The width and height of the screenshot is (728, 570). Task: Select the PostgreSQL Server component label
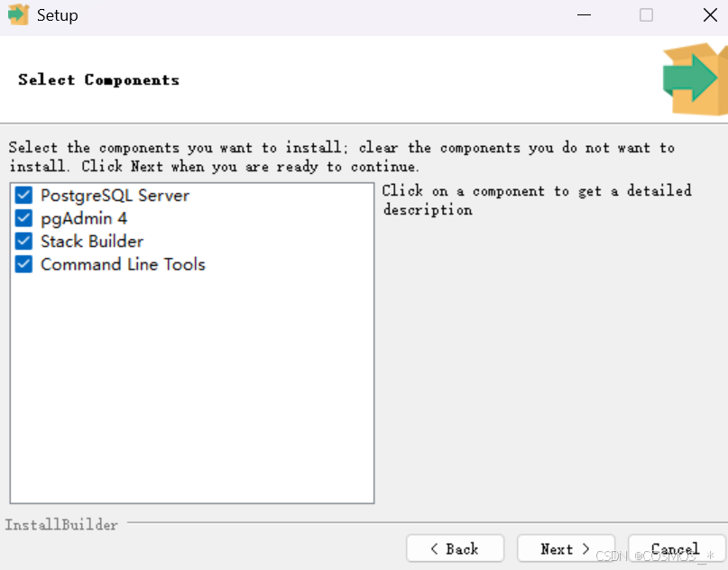pyautogui.click(x=115, y=196)
